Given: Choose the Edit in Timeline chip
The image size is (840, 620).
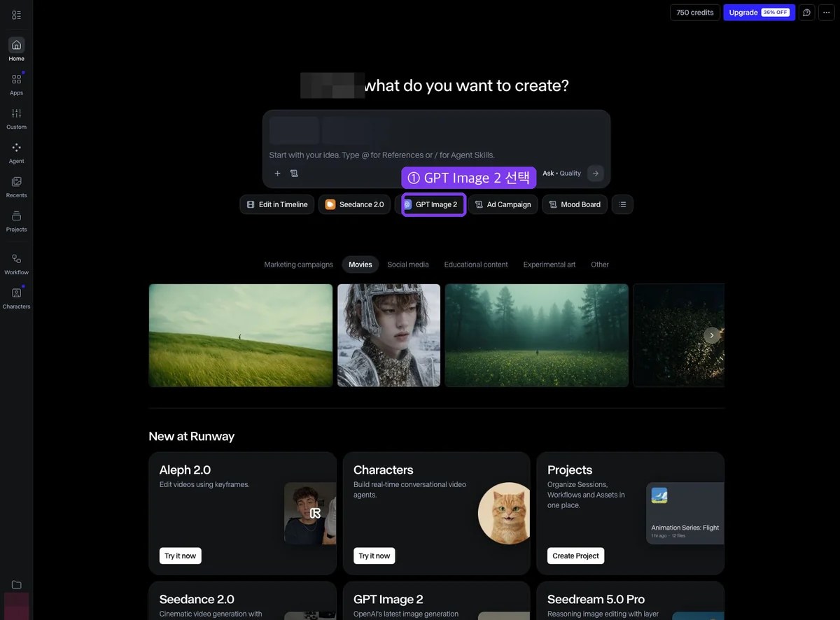Looking at the screenshot, I should point(277,204).
